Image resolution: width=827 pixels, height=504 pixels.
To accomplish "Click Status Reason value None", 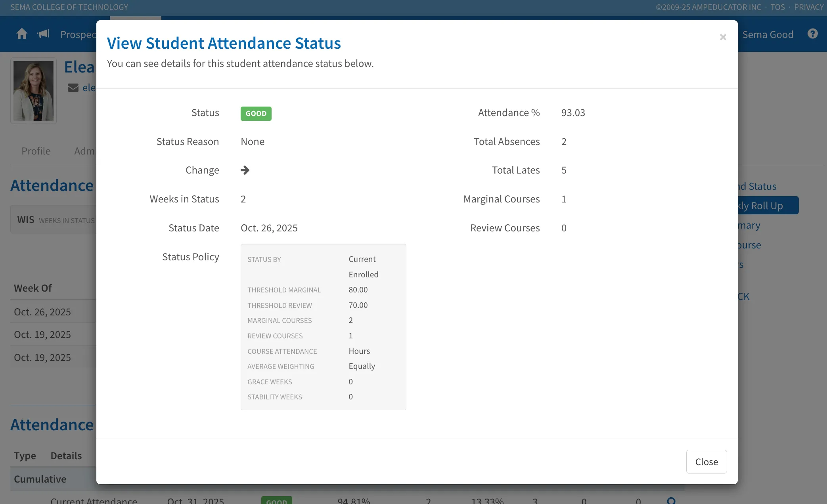I will click(253, 141).
